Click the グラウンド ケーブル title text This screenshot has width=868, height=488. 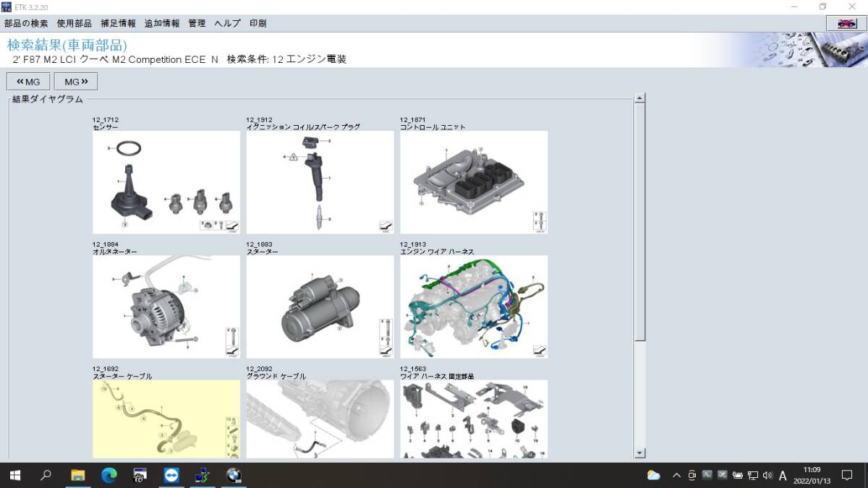[276, 376]
